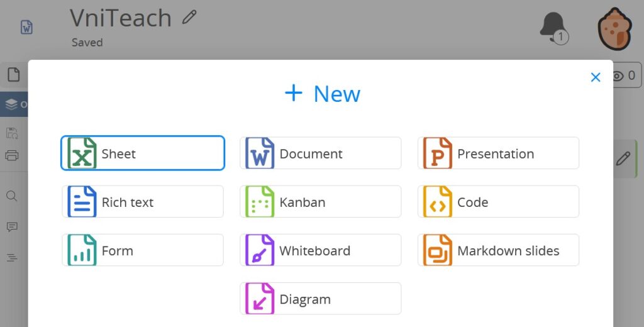Open the user avatar menu
This screenshot has width=644, height=327.
614,28
